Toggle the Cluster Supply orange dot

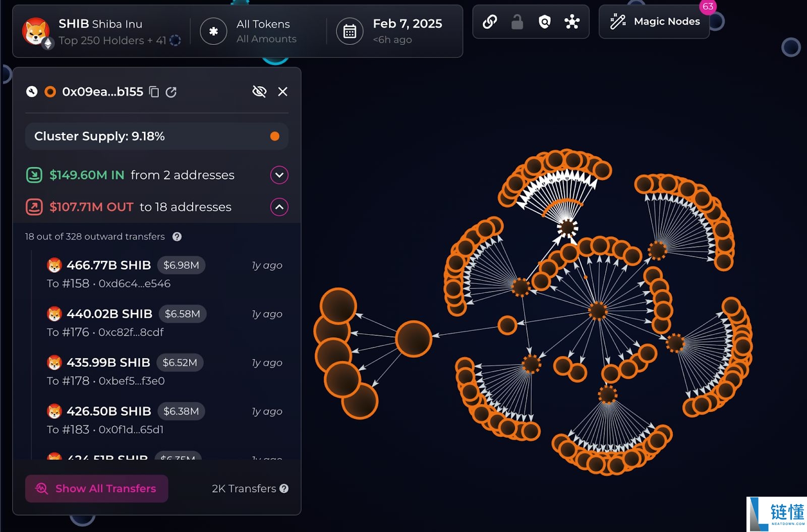(x=274, y=136)
